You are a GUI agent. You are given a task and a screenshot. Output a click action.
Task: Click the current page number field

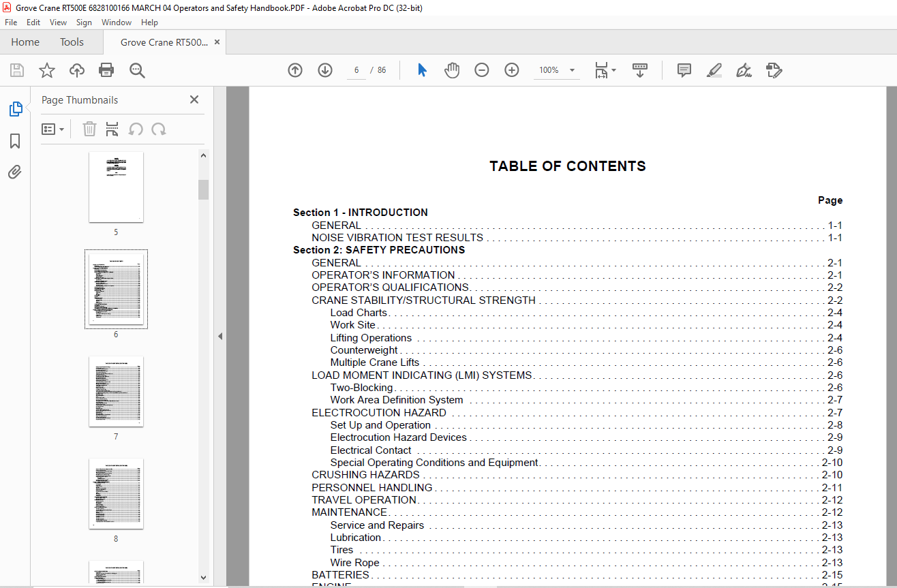point(356,70)
